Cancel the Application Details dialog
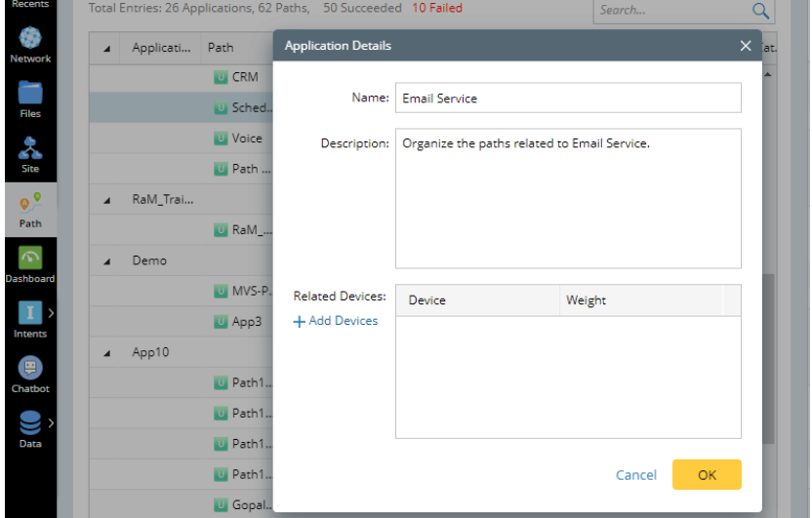 click(x=635, y=475)
